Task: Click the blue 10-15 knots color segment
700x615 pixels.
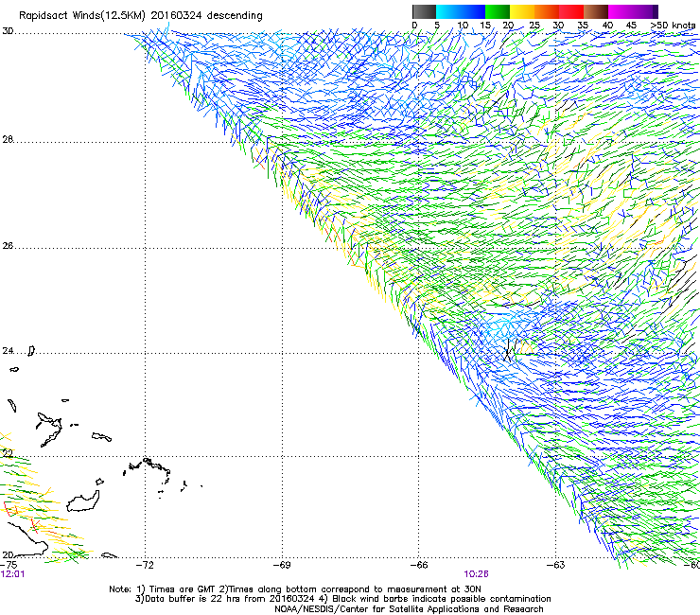Action: (x=473, y=11)
